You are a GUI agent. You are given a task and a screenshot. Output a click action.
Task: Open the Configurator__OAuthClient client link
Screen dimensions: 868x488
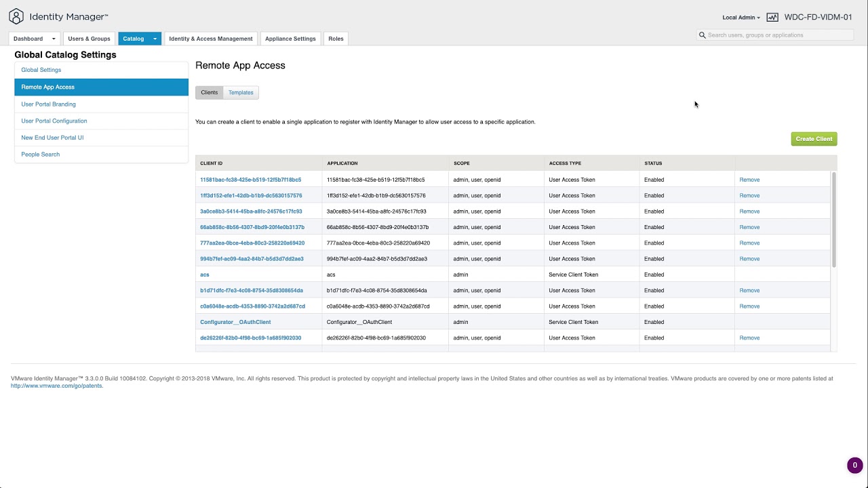(x=235, y=322)
